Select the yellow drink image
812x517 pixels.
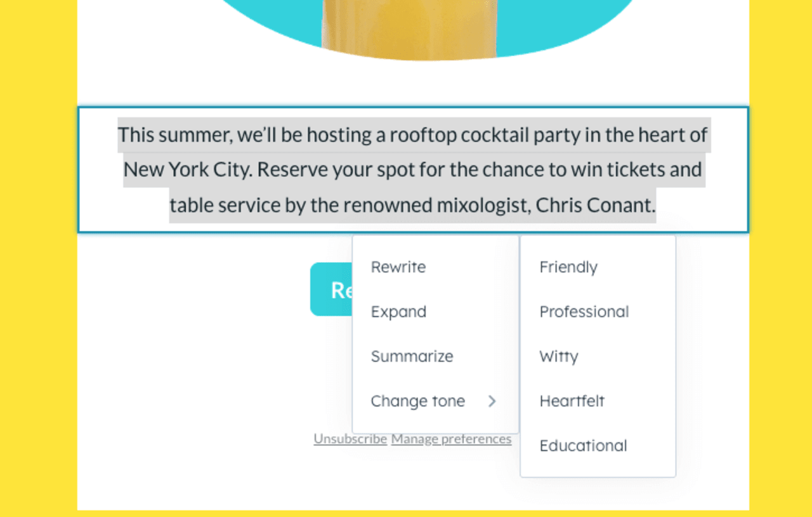click(x=409, y=29)
